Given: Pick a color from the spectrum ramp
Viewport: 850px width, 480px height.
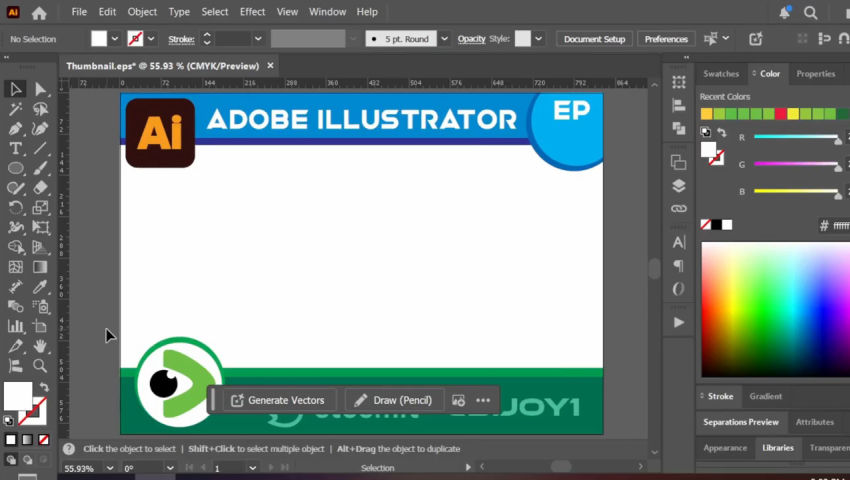Looking at the screenshot, I should [x=775, y=310].
